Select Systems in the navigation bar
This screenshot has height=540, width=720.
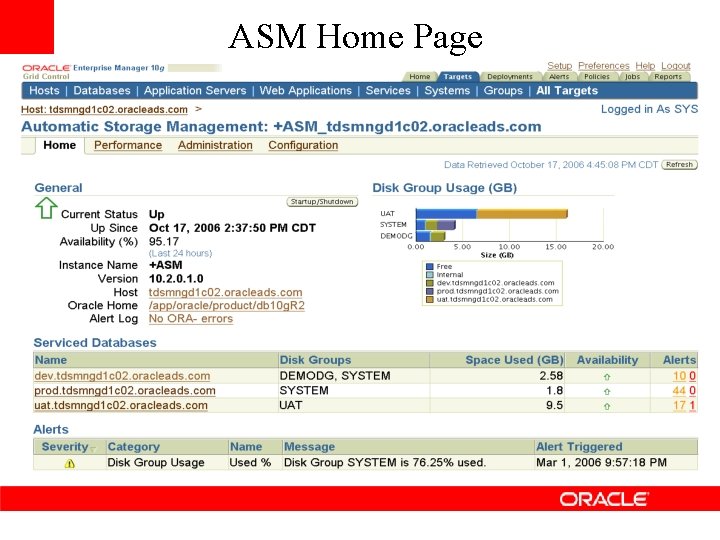447,90
